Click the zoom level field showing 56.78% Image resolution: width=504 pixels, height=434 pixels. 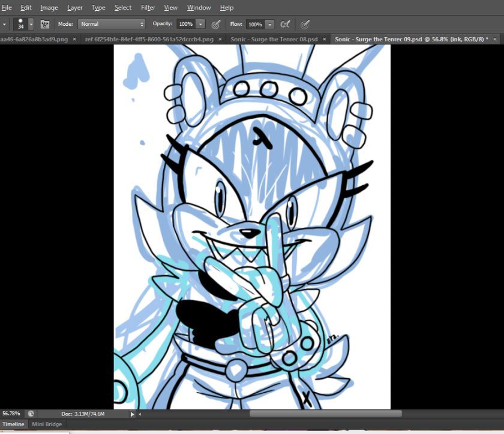[x=11, y=414]
